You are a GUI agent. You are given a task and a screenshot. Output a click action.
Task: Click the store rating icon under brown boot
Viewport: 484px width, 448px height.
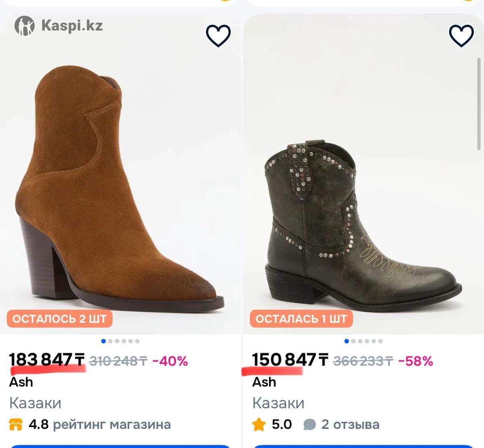[x=16, y=425]
